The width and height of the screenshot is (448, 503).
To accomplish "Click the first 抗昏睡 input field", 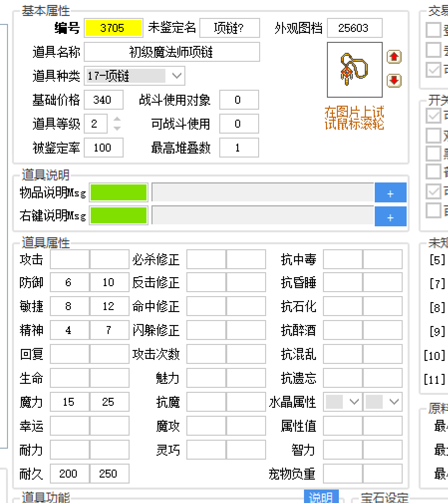I will point(342,282).
